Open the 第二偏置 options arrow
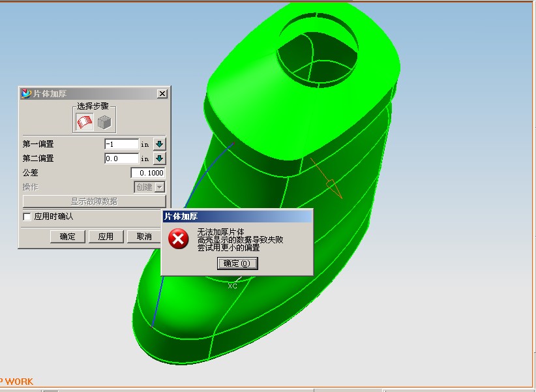536x392 pixels. point(159,158)
